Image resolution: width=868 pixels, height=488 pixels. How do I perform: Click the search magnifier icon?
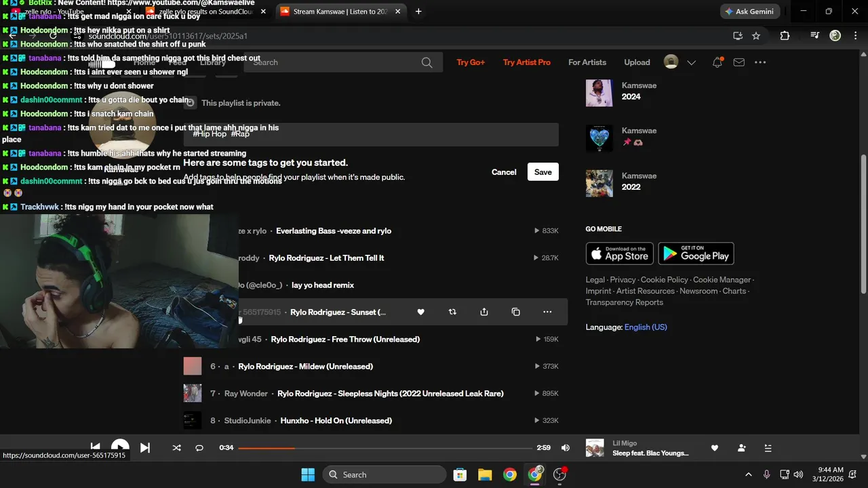coord(427,62)
